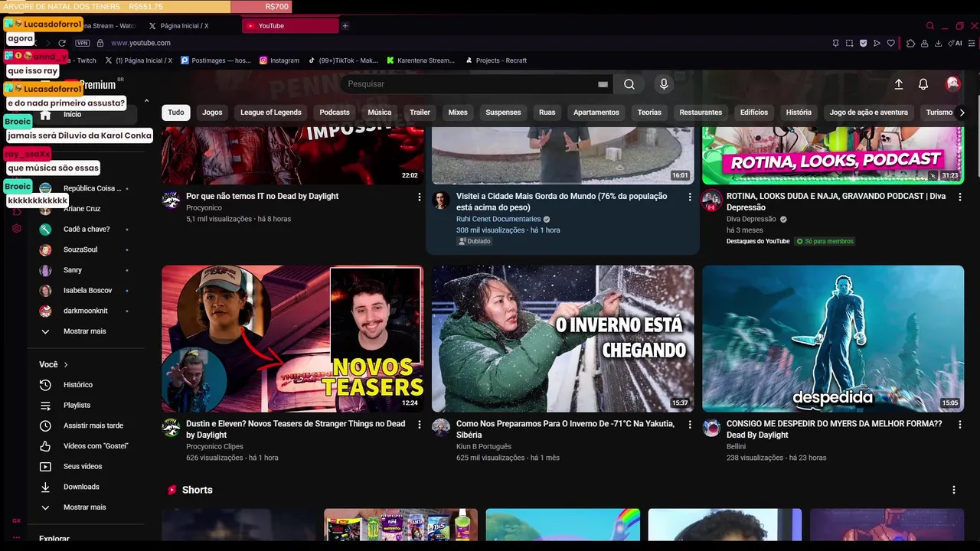
Task: Open the Projects - Recraft bookmark
Action: point(495,60)
